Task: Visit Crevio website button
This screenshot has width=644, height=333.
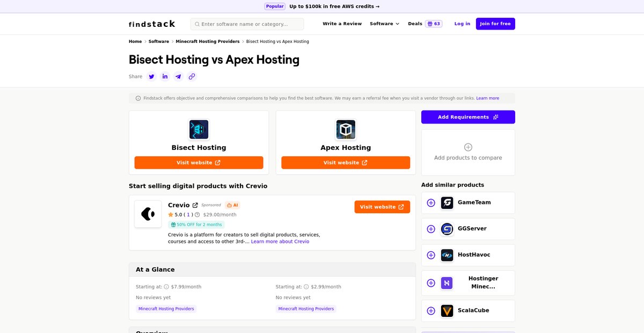Action: point(382,207)
